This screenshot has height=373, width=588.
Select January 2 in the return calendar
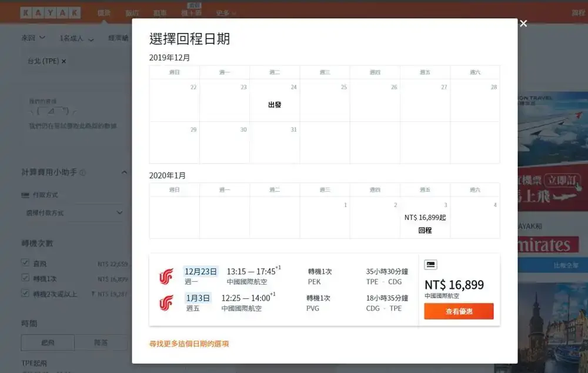[375, 218]
